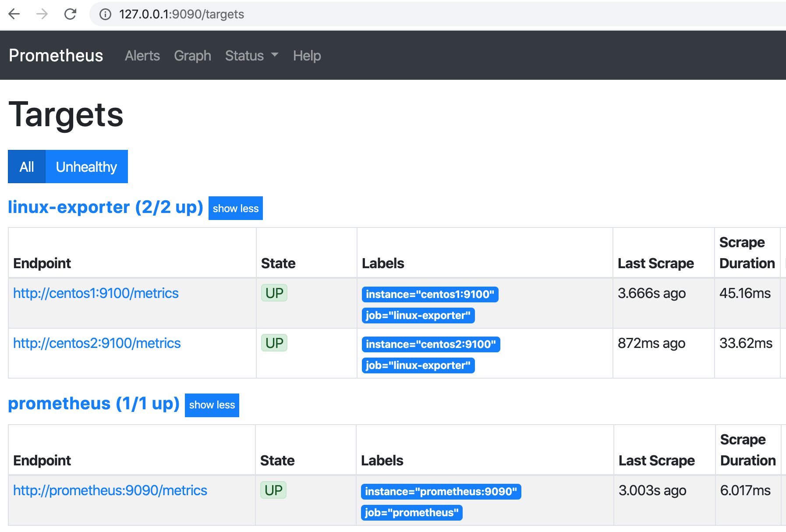Click the job label badge in centos2 row
The image size is (786, 532).
pyautogui.click(x=418, y=365)
